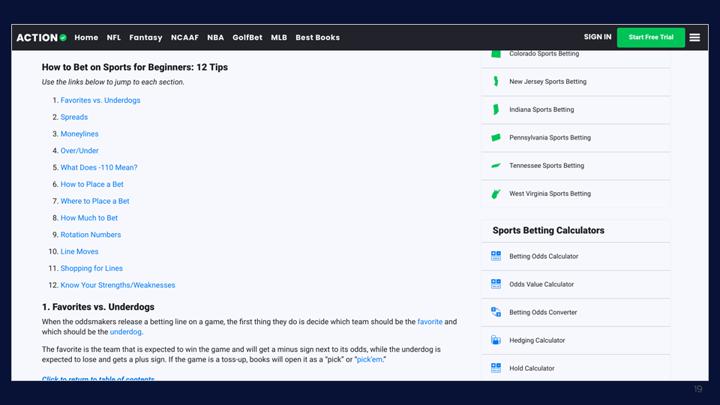The height and width of the screenshot is (405, 720).
Task: Click the Indiana state icon
Action: point(496,109)
